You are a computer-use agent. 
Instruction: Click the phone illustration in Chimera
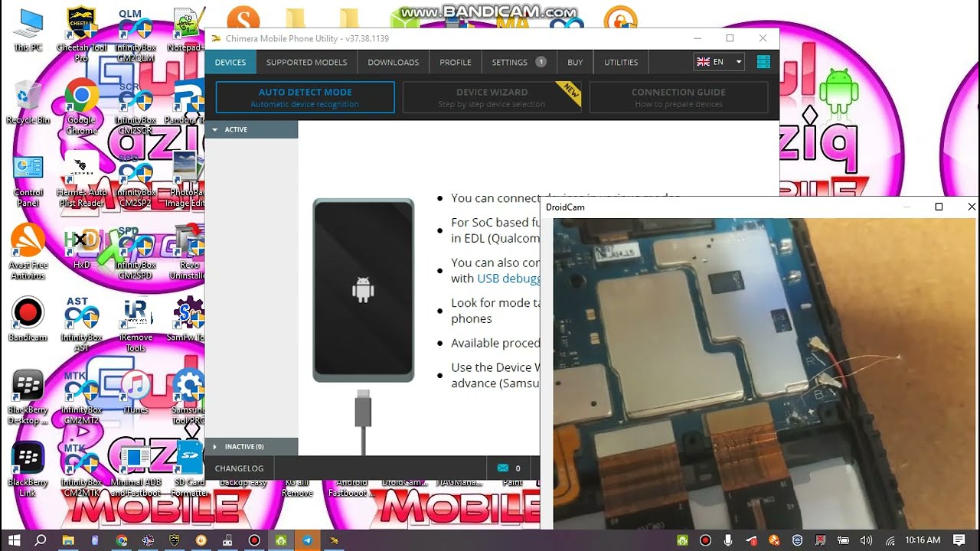click(x=364, y=291)
